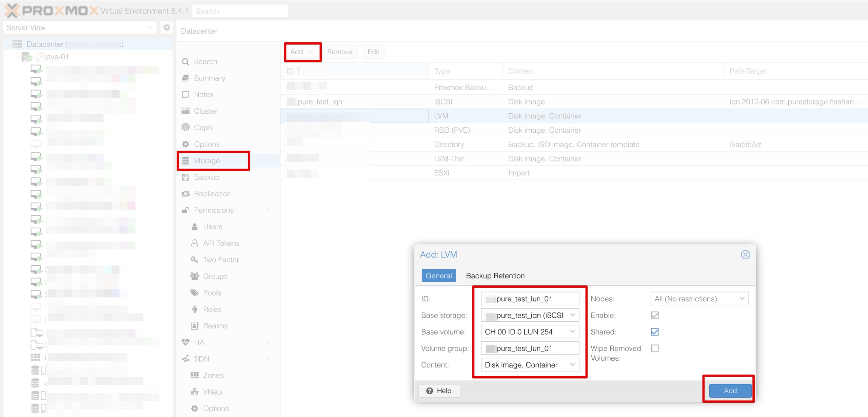Toggle the Enable checkbox

click(655, 316)
